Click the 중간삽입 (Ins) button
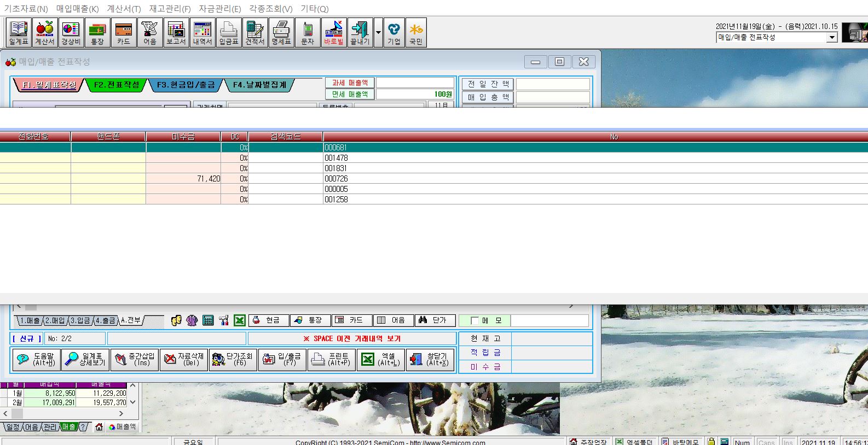Viewport: 868px width, 445px height. coord(135,359)
